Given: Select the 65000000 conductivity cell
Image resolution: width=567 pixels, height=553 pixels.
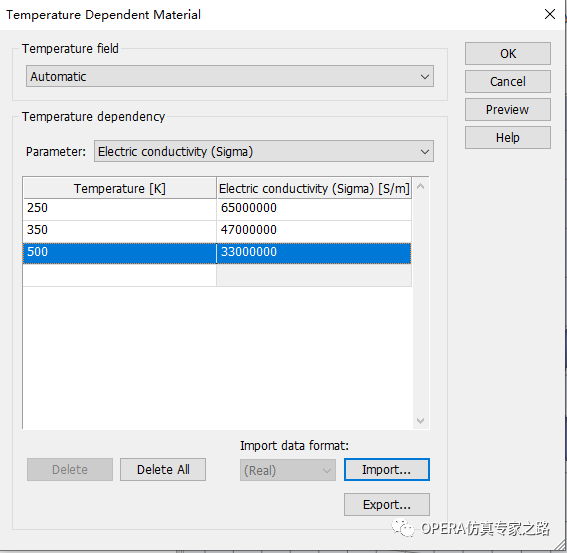Looking at the screenshot, I should tap(314, 209).
